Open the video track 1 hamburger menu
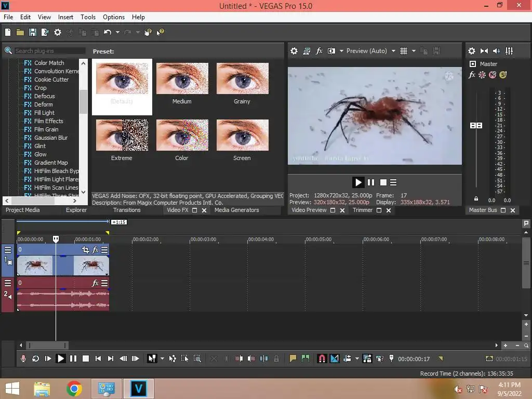The height and width of the screenshot is (399, 532). pyautogui.click(x=7, y=250)
